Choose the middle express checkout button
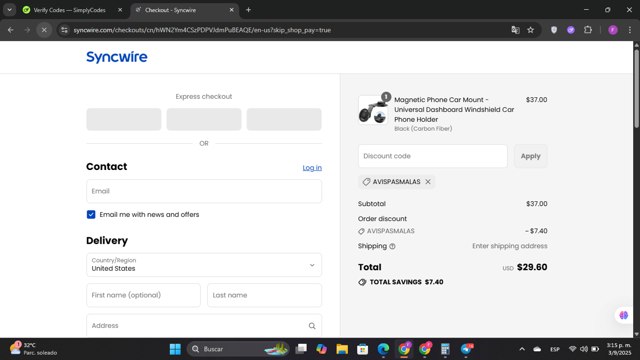Screen dimensions: 640x360 [x=204, y=119]
